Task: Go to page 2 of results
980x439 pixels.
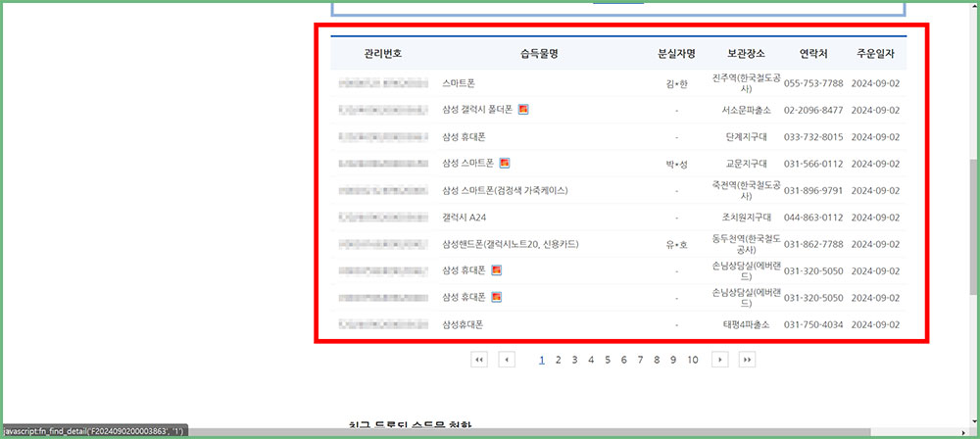Action: (559, 360)
